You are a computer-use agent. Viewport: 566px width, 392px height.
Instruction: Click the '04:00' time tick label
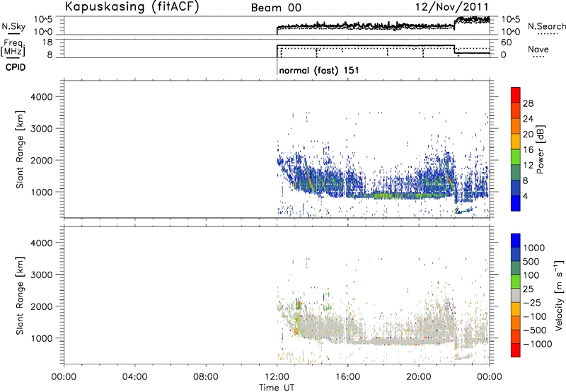[x=135, y=377]
